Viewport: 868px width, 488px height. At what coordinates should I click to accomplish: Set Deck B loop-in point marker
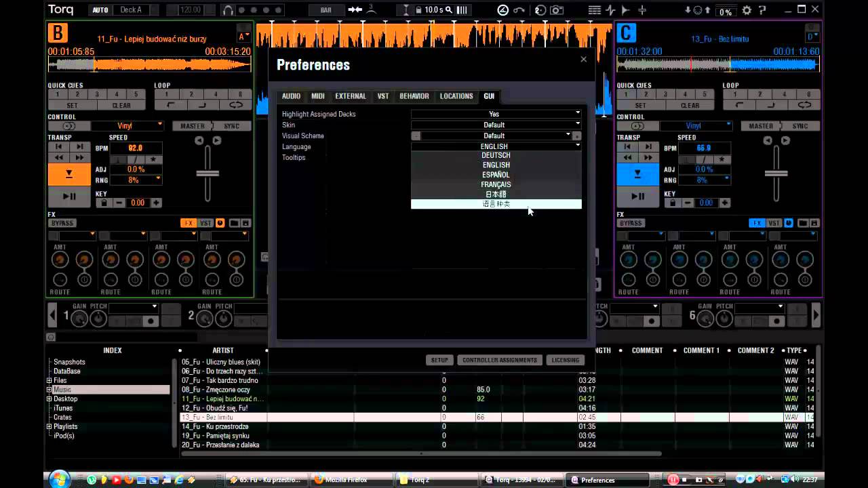pos(171,105)
